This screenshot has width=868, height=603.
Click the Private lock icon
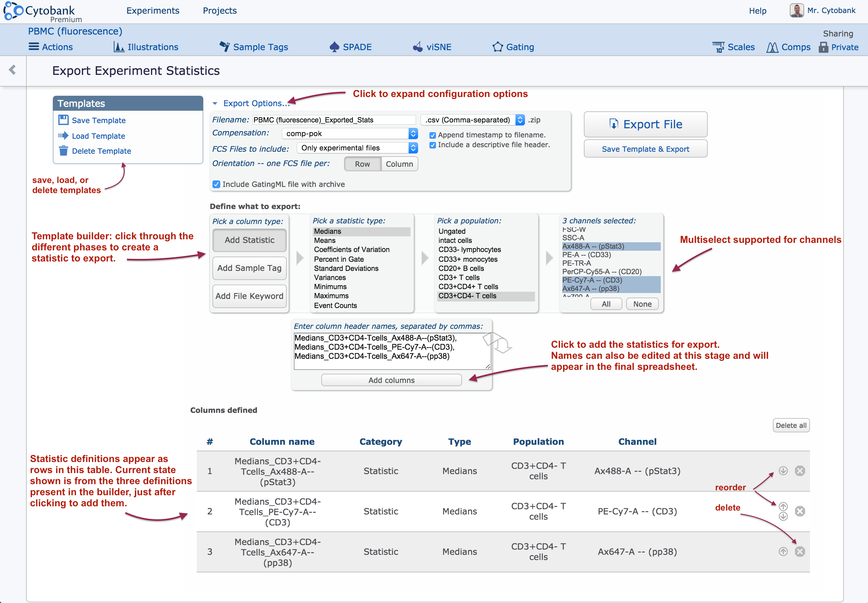[x=823, y=47]
